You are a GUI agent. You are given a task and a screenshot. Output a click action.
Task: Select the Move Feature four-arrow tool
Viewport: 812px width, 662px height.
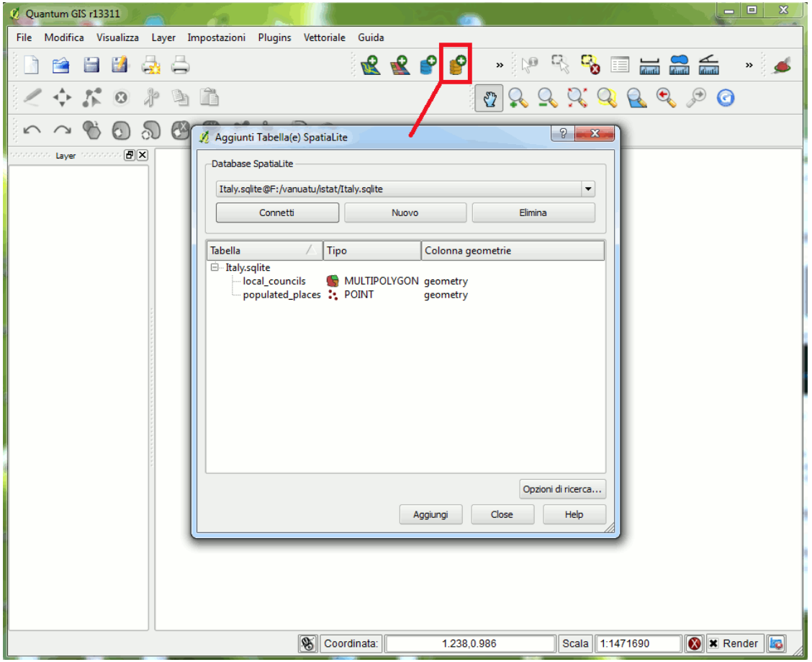(62, 98)
